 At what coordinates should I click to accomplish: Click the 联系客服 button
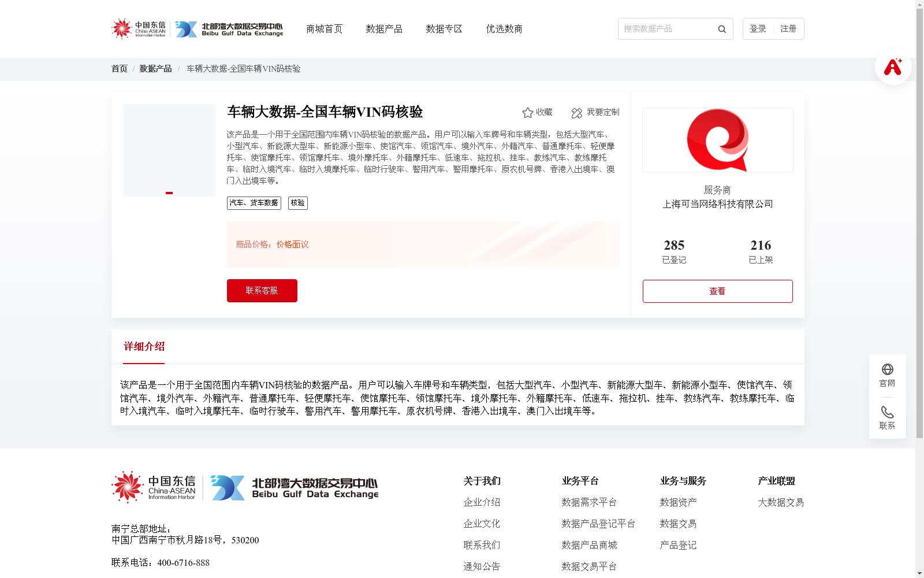tap(262, 291)
